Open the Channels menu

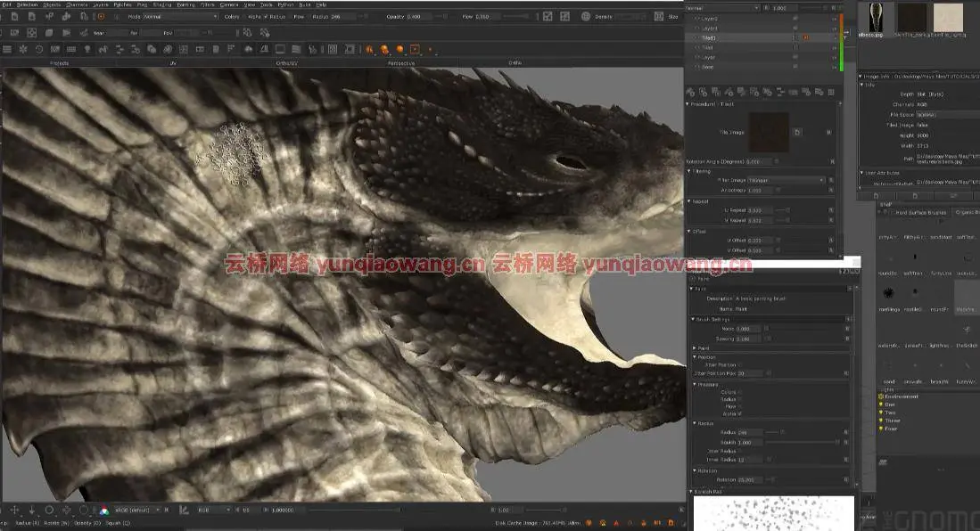tap(77, 4)
